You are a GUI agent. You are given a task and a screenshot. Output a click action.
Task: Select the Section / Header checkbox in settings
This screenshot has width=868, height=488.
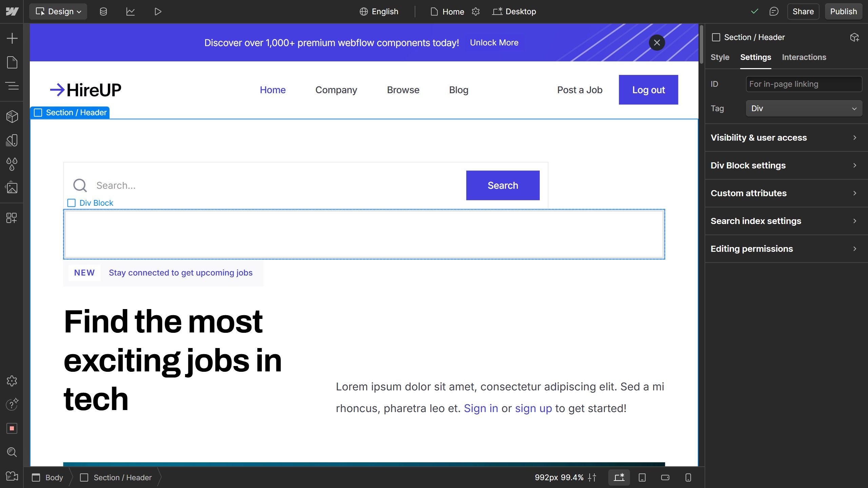point(716,37)
